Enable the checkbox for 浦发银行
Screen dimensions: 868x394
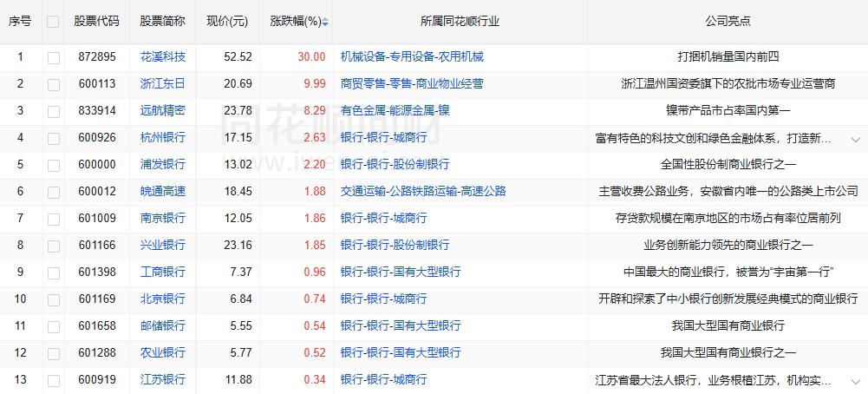tap(54, 165)
